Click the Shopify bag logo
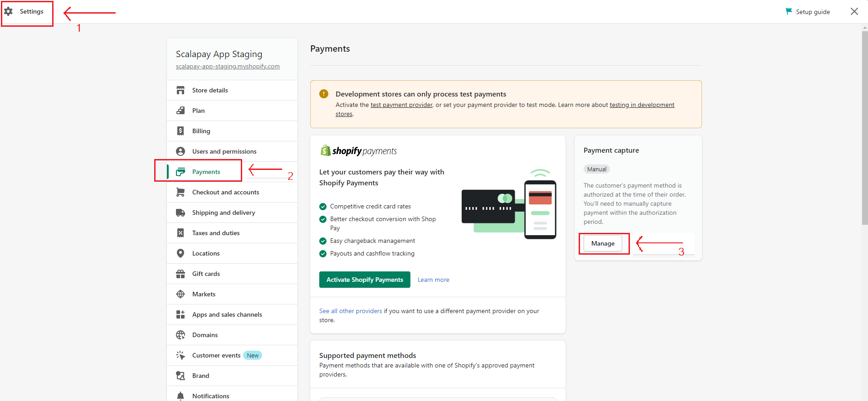This screenshot has width=868, height=401. pos(325,150)
